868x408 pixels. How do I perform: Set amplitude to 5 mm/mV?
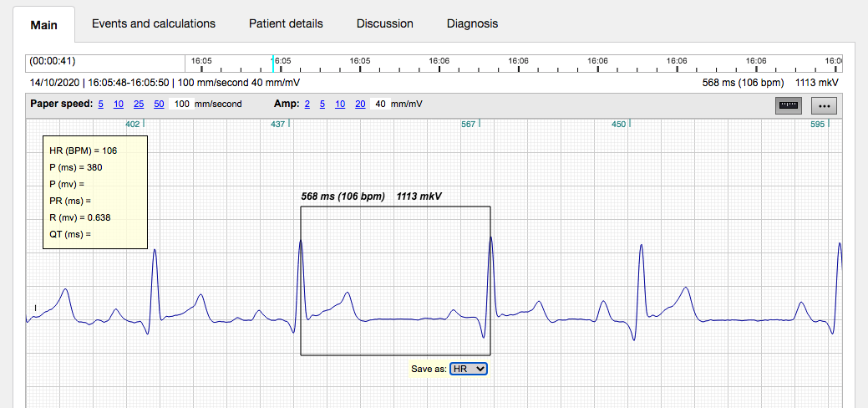(x=322, y=104)
